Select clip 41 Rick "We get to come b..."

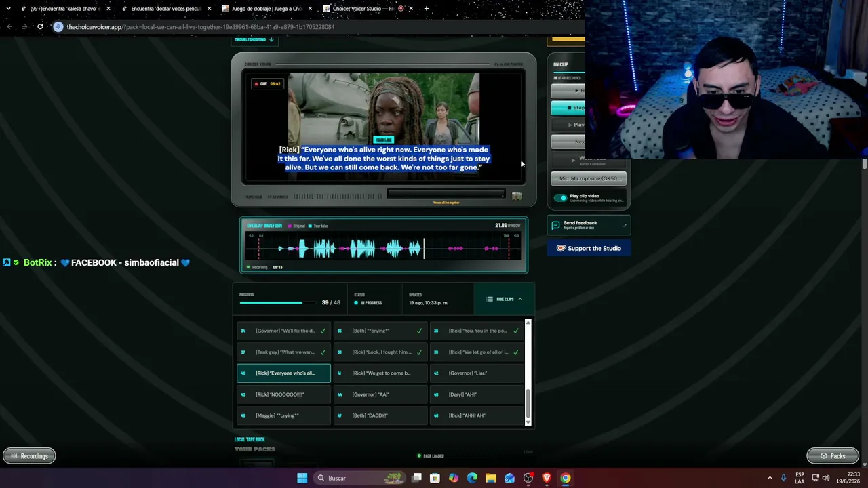tap(380, 373)
